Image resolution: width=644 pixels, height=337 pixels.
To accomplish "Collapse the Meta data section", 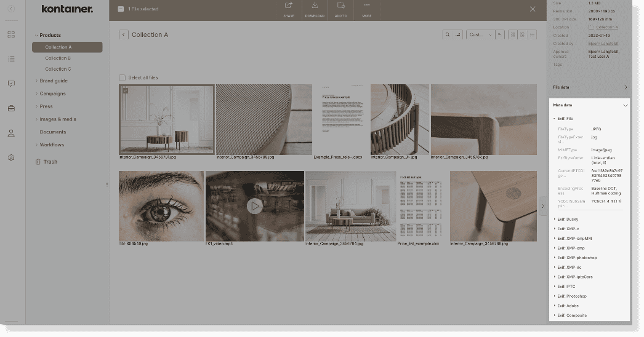I will coord(625,105).
